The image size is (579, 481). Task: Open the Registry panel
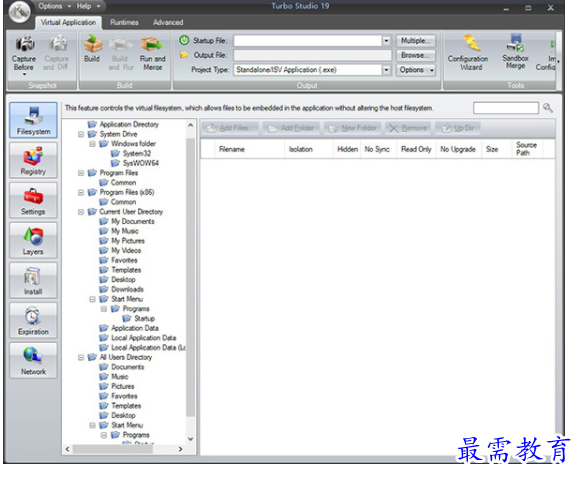[33, 161]
